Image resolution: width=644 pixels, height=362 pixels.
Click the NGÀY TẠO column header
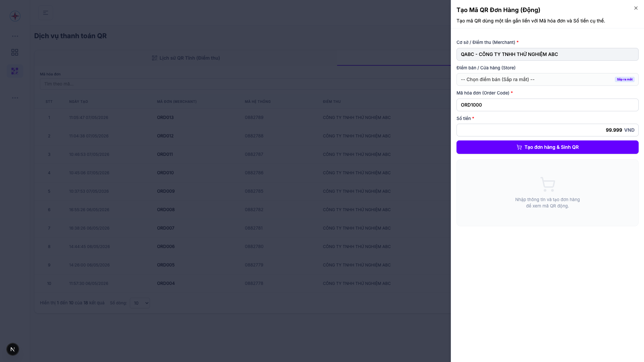point(78,102)
